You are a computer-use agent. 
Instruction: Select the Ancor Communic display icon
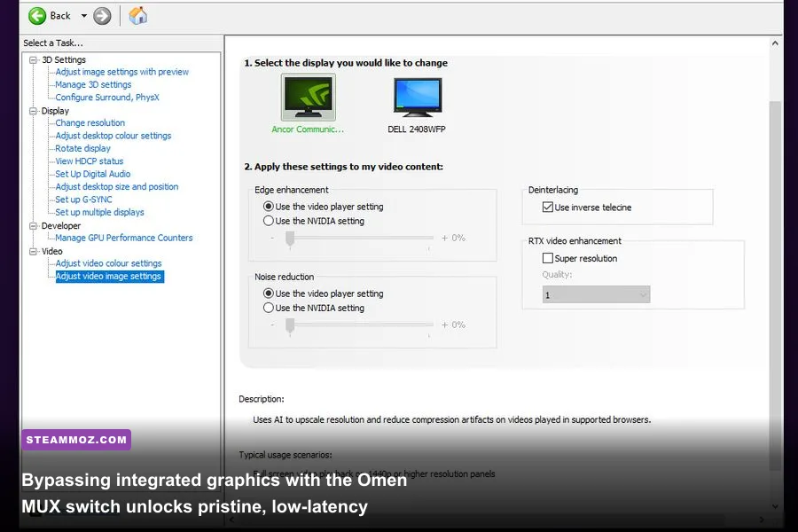[x=308, y=97]
